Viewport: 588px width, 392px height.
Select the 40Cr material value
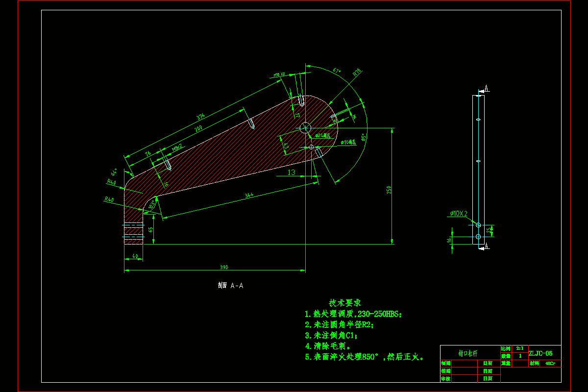coord(551,364)
